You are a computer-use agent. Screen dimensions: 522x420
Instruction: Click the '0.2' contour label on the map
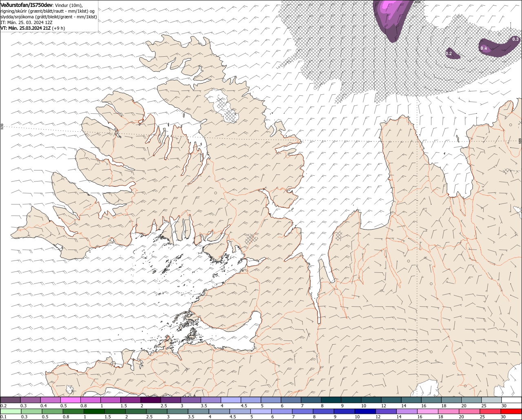point(449,54)
